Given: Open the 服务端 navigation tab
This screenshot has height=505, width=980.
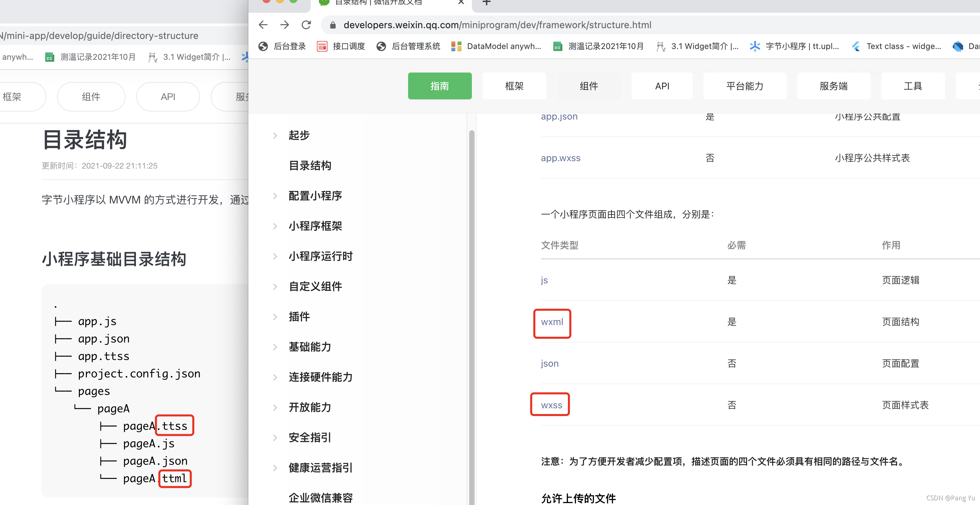Looking at the screenshot, I should pos(834,86).
